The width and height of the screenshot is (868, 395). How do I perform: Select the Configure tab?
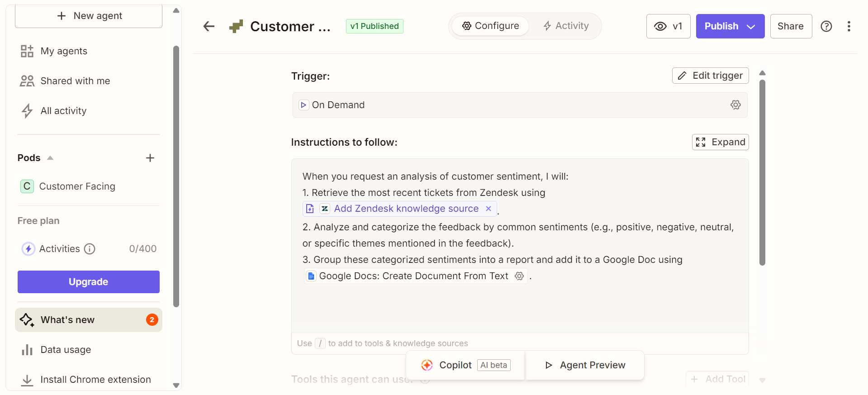click(490, 26)
